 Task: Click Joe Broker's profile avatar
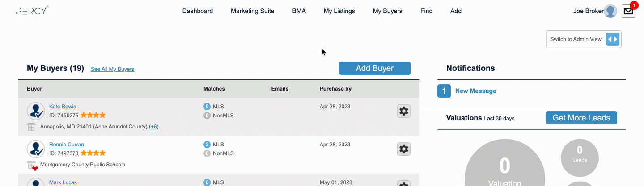click(x=610, y=11)
